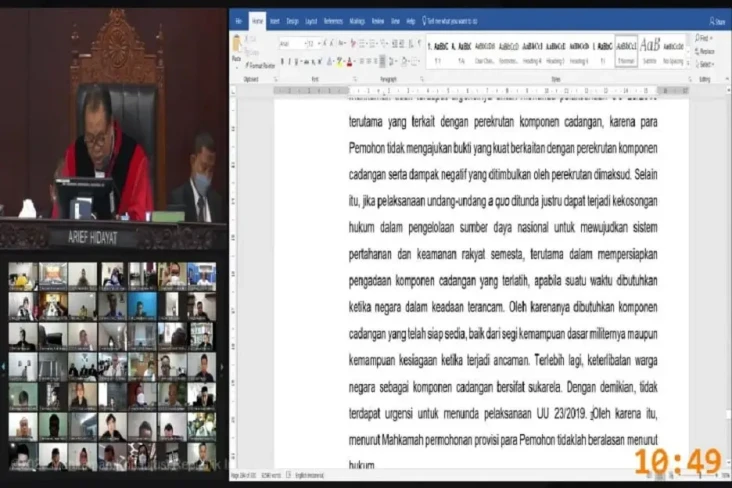Click the Align Right icon

(375, 61)
